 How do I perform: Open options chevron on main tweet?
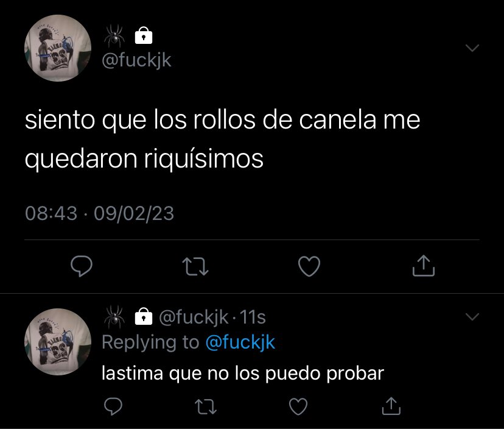[472, 48]
